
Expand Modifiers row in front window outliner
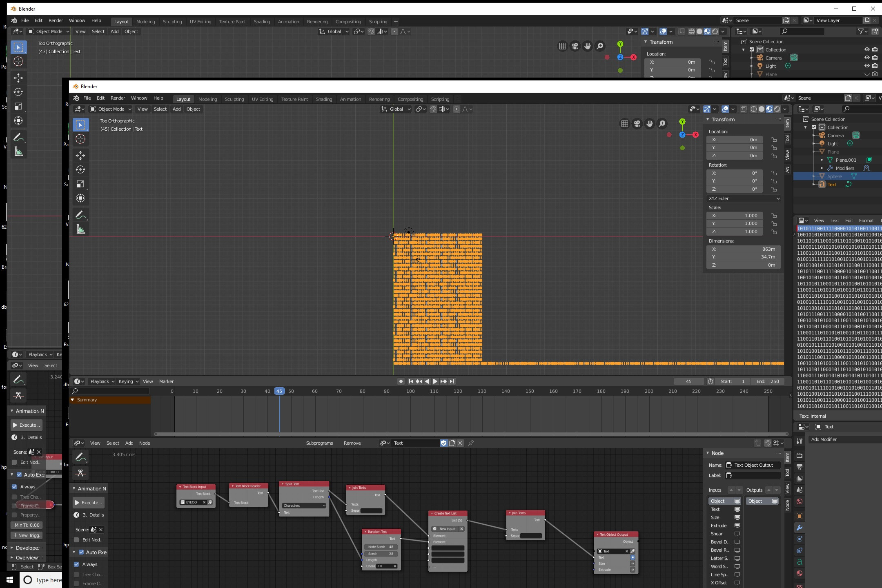(822, 168)
